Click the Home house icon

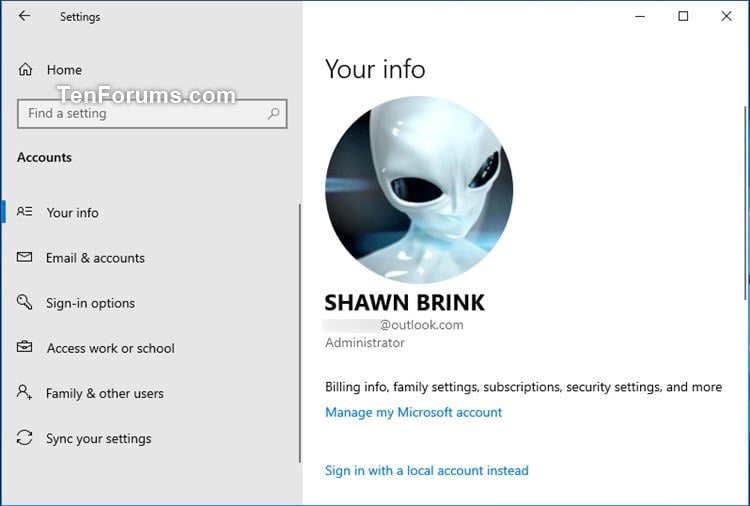coord(25,70)
